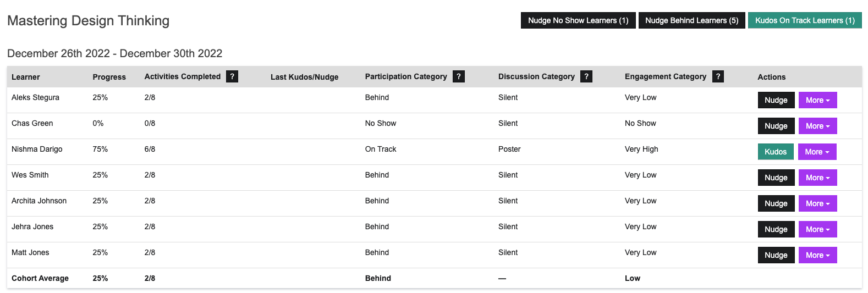Click Nudge button for Archita Johnson
Screen dimensions: 868x293
(x=776, y=203)
